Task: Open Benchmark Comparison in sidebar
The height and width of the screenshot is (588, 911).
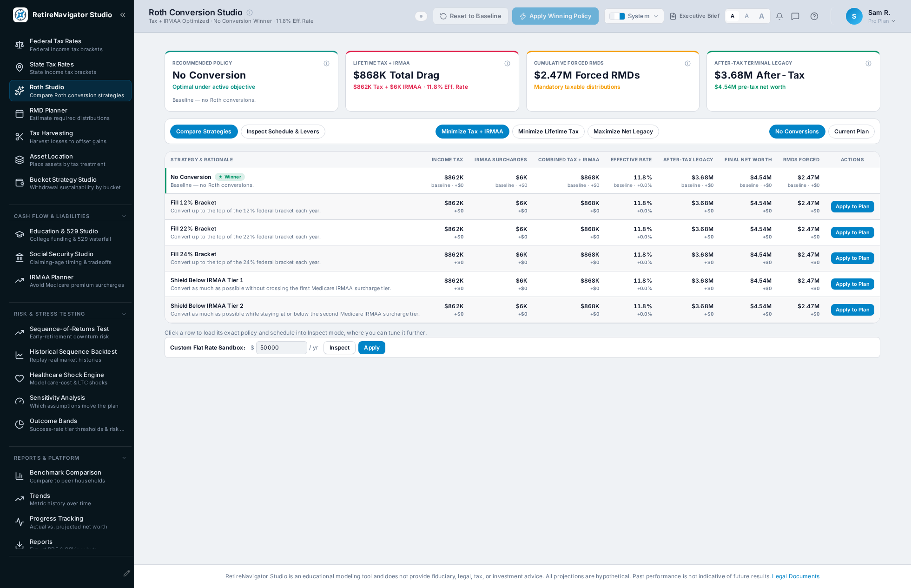Action: 70,476
